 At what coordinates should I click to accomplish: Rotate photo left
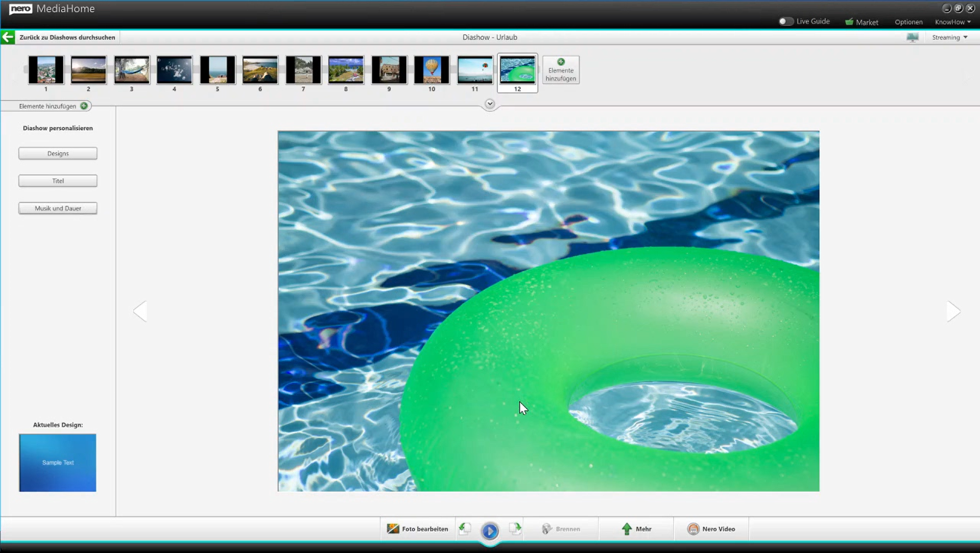(x=465, y=528)
